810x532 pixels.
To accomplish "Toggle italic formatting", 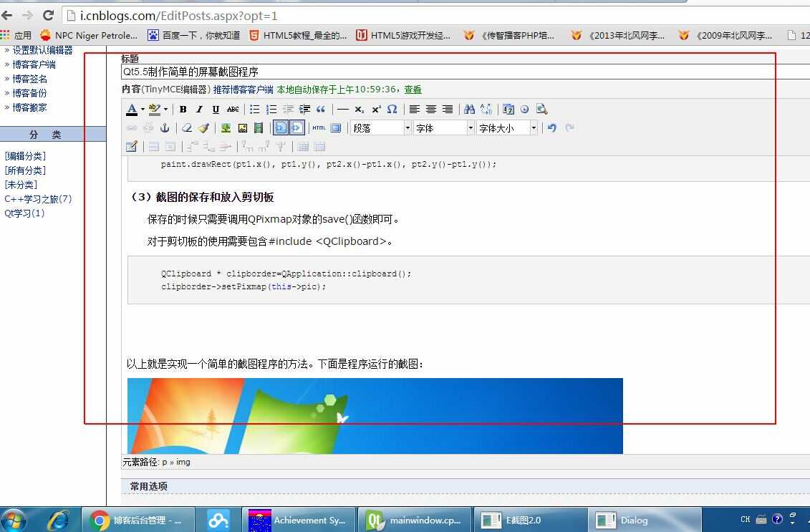I will (x=199, y=109).
